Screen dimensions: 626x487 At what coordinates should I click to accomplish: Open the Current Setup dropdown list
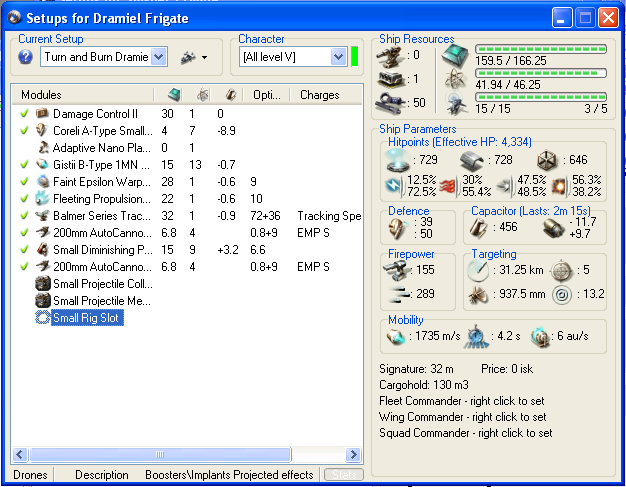(158, 57)
